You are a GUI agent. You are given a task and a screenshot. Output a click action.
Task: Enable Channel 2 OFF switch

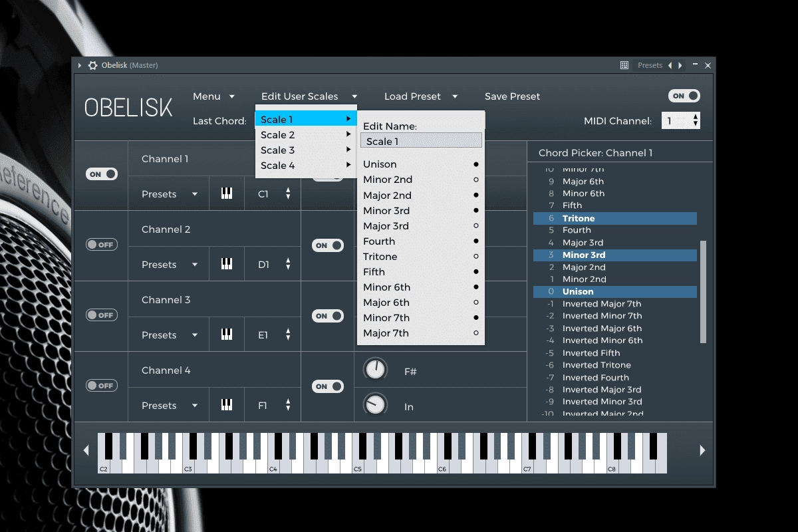click(x=102, y=245)
